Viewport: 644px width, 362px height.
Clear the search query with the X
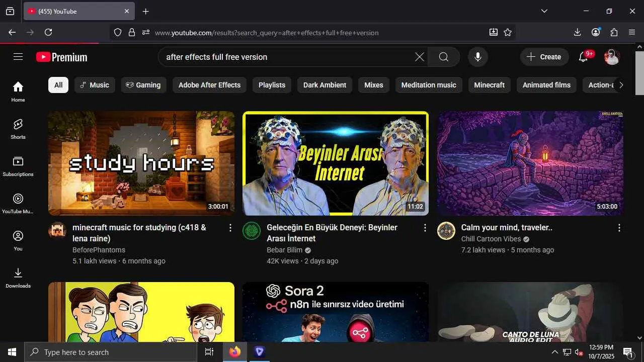click(420, 57)
